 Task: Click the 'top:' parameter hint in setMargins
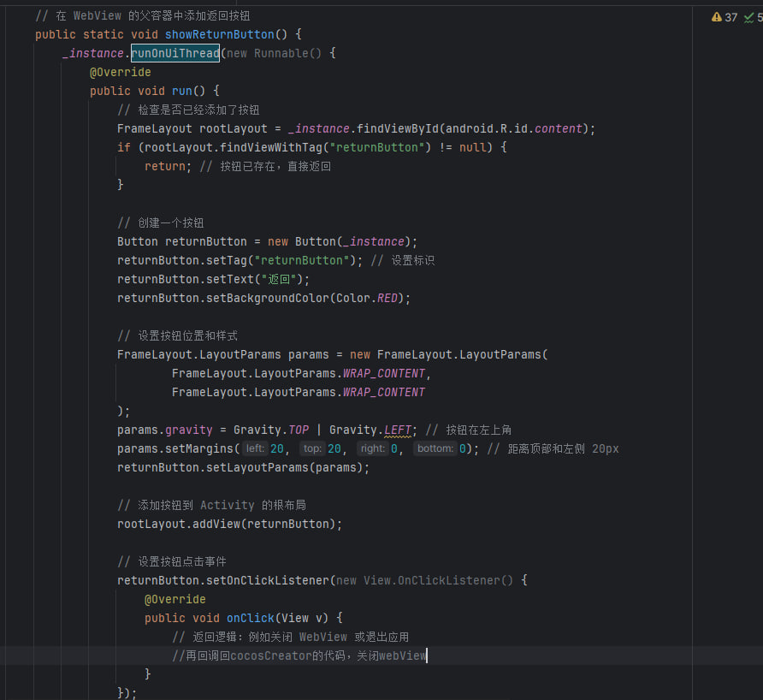pyautogui.click(x=312, y=448)
